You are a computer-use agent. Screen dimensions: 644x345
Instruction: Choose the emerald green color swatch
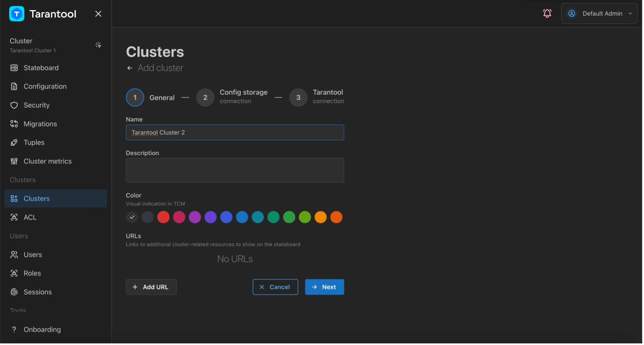coord(273,217)
